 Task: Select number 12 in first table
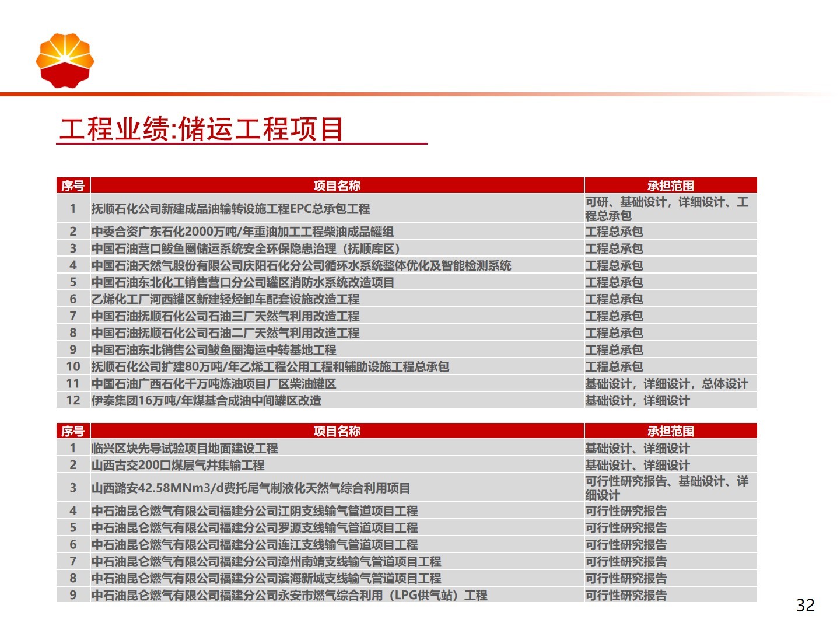(x=73, y=401)
